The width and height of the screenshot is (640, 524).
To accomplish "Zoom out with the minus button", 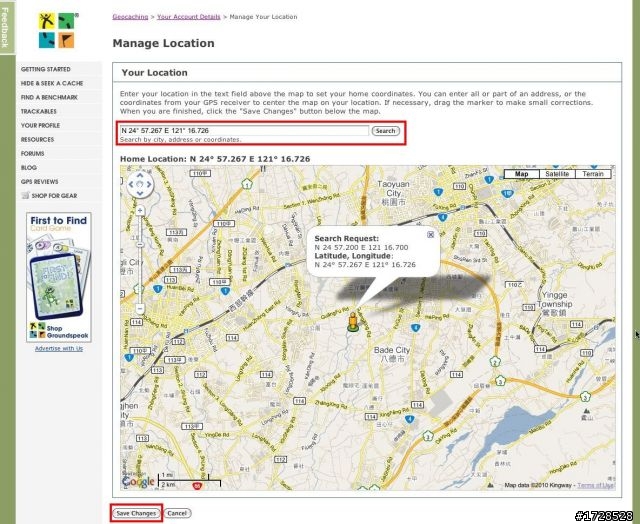I will 140,309.
